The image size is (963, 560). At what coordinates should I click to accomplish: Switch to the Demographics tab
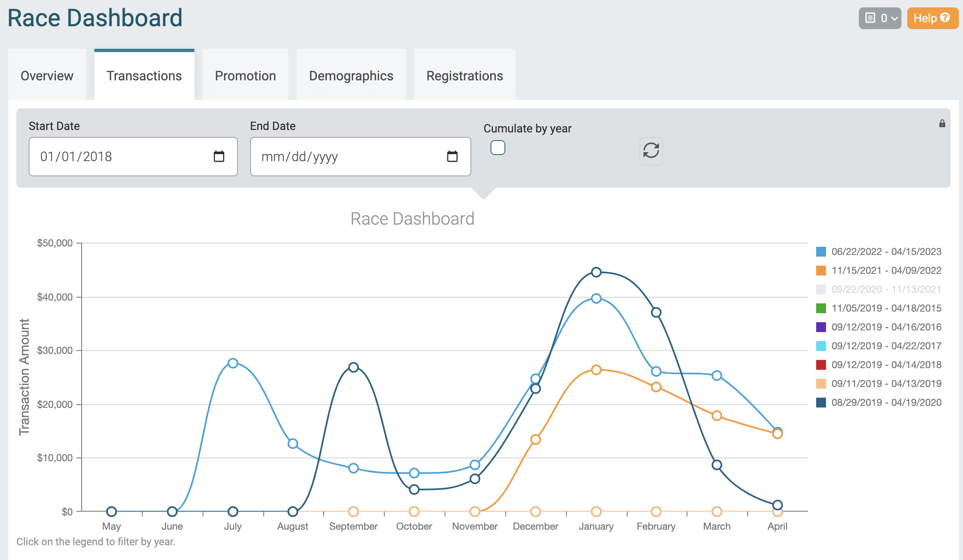tap(351, 76)
